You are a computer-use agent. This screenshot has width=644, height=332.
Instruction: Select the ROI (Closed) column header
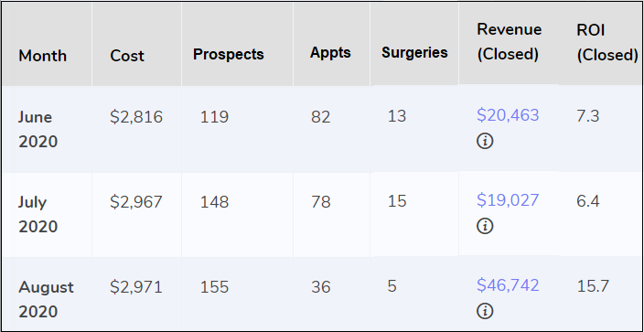coord(607,42)
